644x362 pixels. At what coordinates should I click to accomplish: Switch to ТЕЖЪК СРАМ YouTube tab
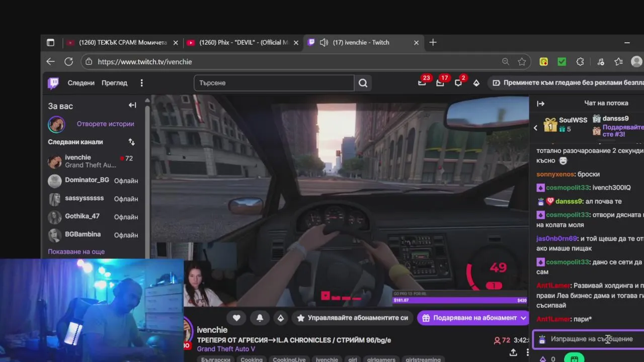[122, 43]
